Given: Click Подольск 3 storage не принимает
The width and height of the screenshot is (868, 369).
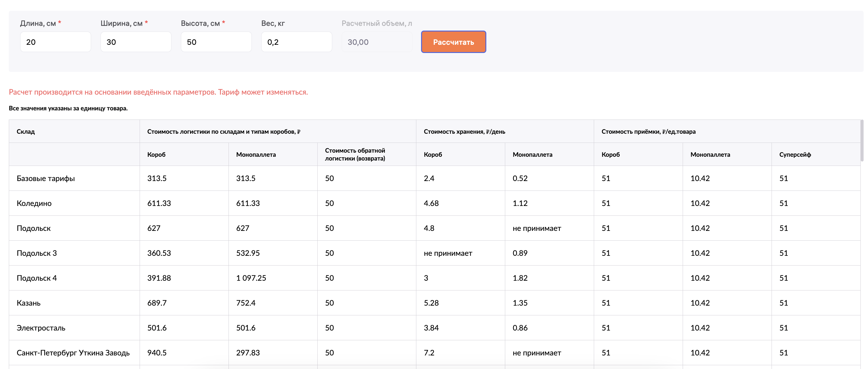Looking at the screenshot, I should click(448, 253).
